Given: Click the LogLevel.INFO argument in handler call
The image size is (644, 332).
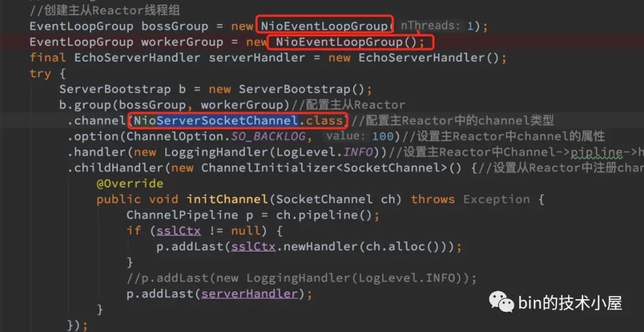Looking at the screenshot, I should click(x=324, y=152).
